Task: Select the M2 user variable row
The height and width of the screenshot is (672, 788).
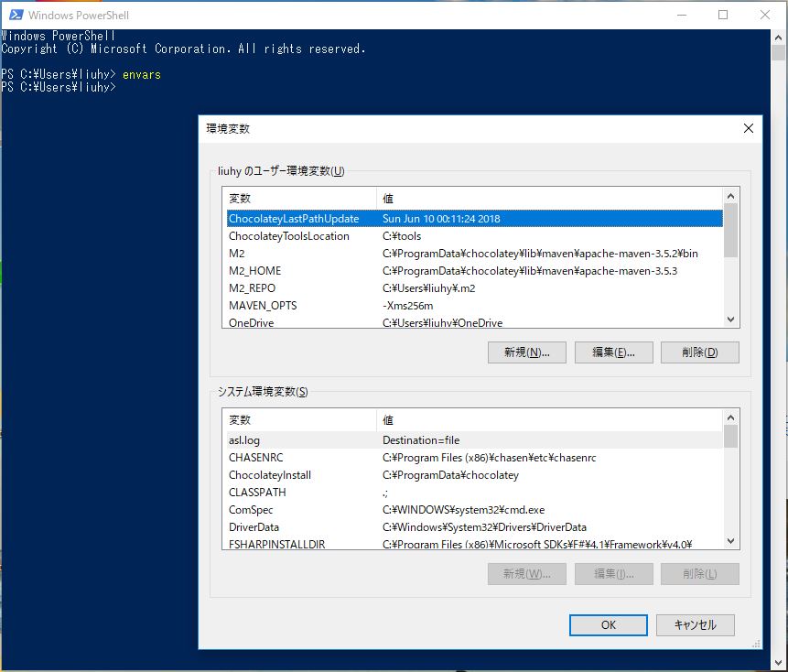Action: (x=474, y=254)
